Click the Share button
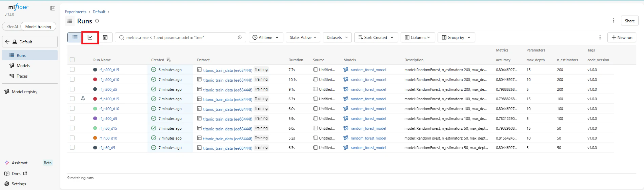644x190 pixels. [x=630, y=21]
